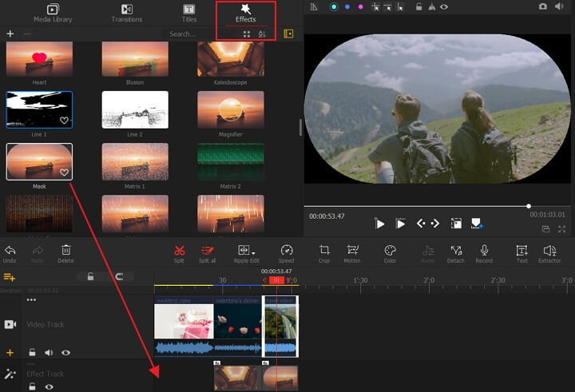
Task: Click the Detach audio icon
Action: (456, 251)
